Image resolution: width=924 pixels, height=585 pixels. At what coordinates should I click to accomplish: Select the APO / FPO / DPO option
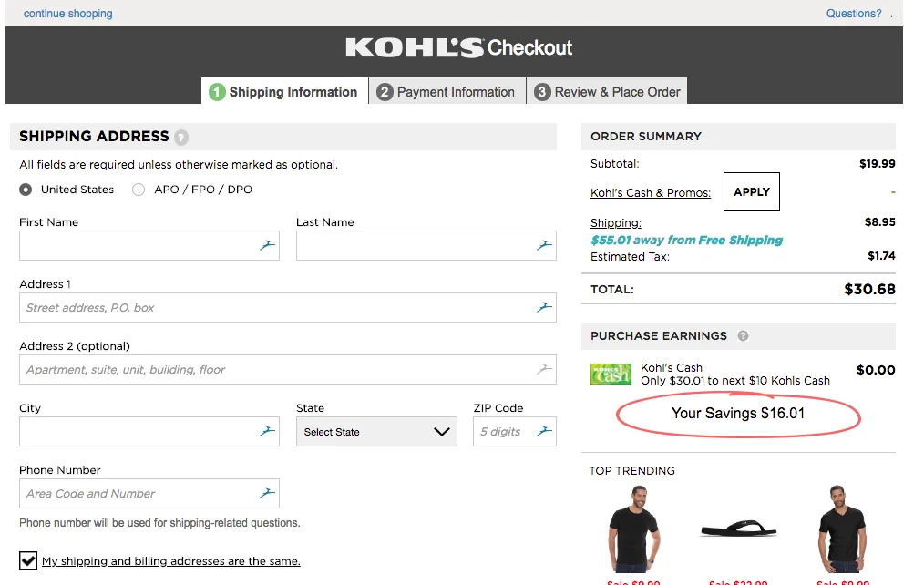[x=139, y=190]
